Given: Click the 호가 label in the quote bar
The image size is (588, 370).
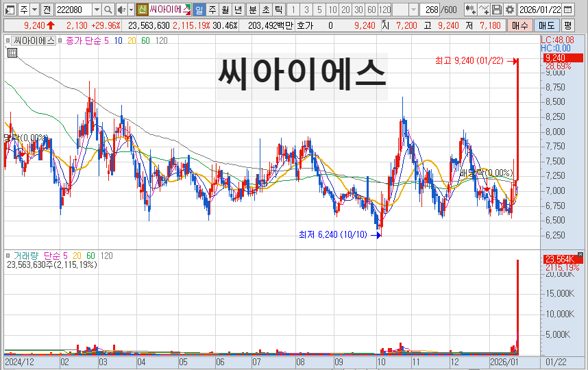Looking at the screenshot, I should 304,25.
